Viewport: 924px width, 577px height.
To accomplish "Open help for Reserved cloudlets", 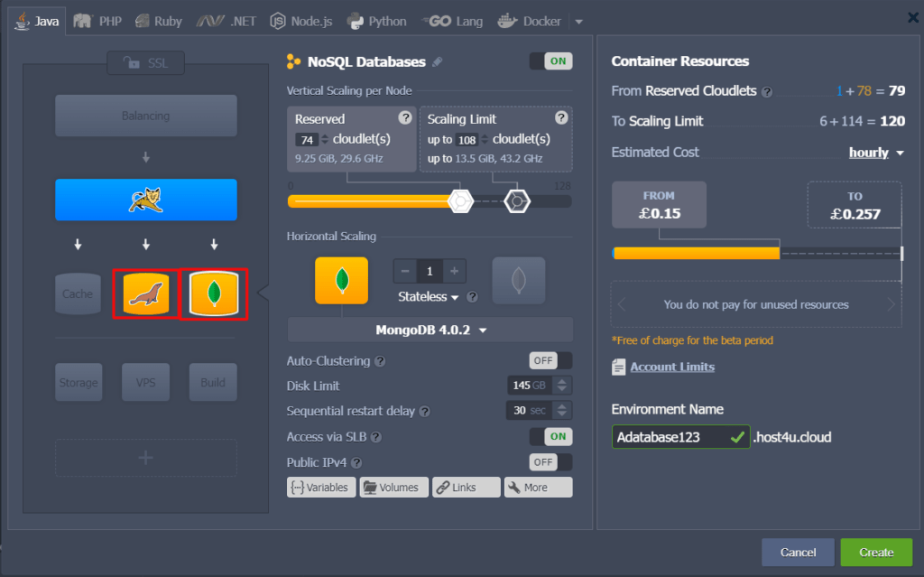I will (x=405, y=117).
